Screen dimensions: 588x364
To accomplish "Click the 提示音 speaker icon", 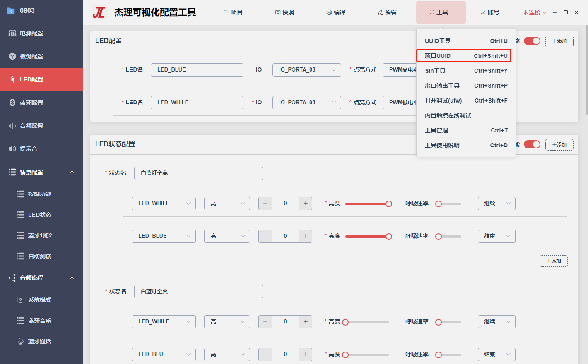I will click(12, 149).
